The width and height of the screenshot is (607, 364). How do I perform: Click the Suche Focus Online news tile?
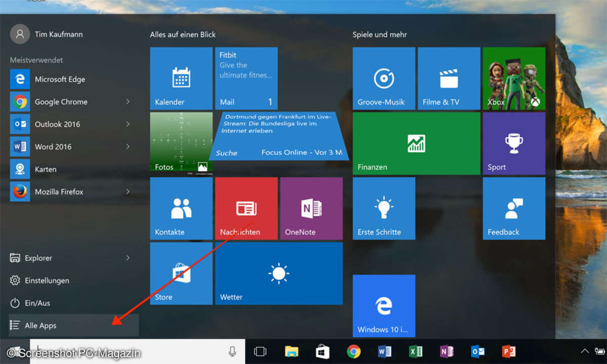point(279,136)
